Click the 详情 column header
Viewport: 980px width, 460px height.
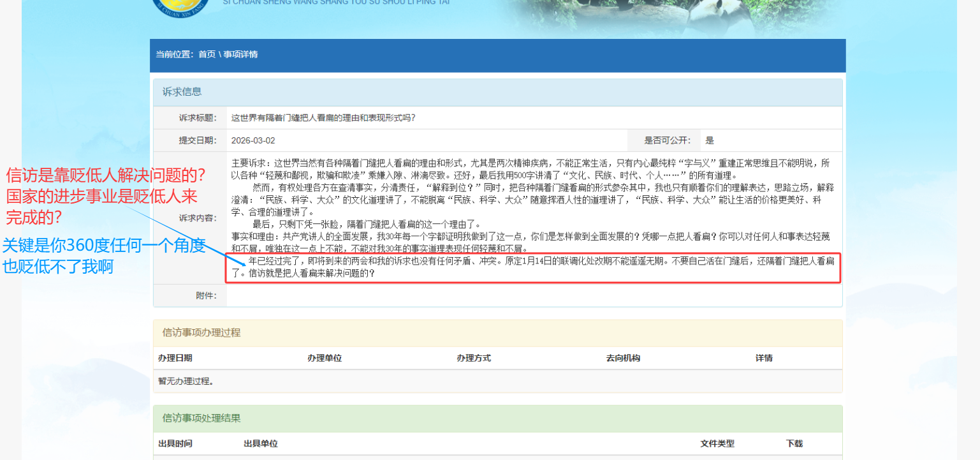click(764, 358)
